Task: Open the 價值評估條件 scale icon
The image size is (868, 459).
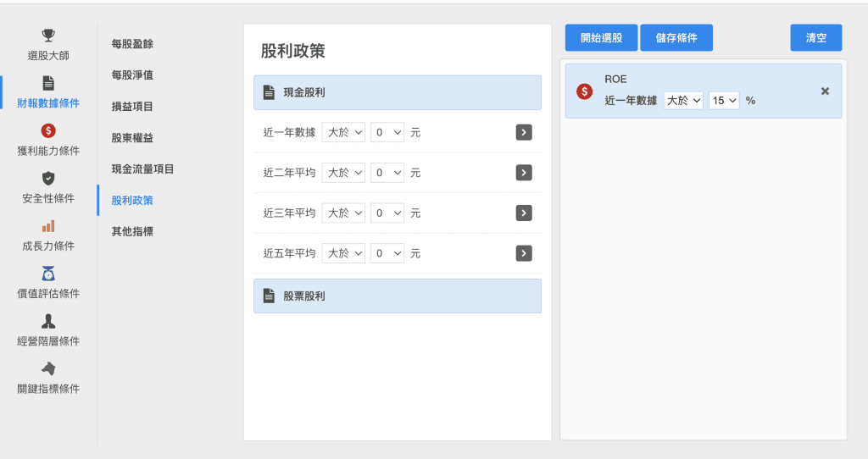Action: pos(48,274)
